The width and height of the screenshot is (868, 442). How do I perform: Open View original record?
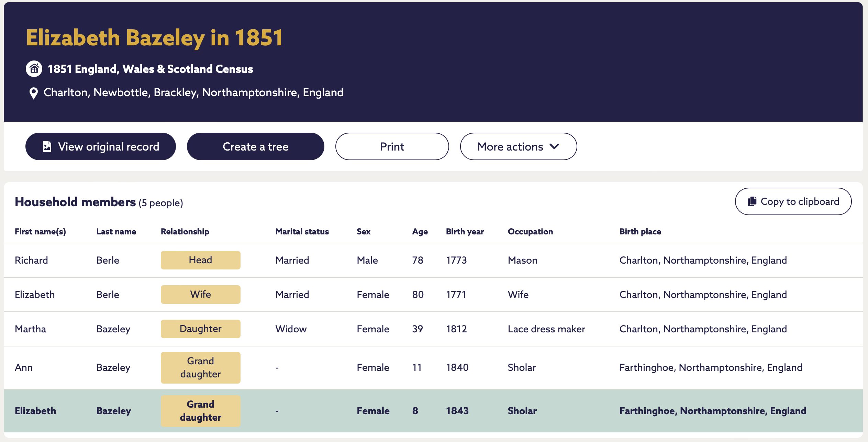pyautogui.click(x=101, y=146)
